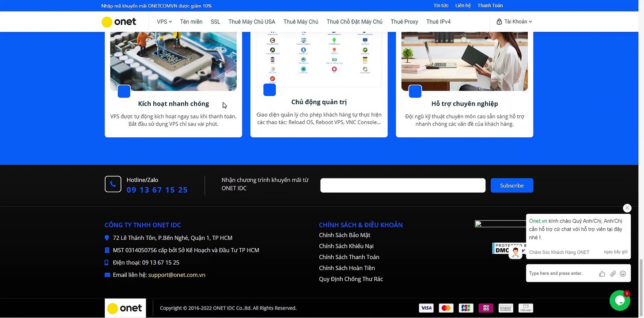The width and height of the screenshot is (644, 318).
Task: Click the hotline number 09 13 67 15 25
Action: [x=157, y=190]
